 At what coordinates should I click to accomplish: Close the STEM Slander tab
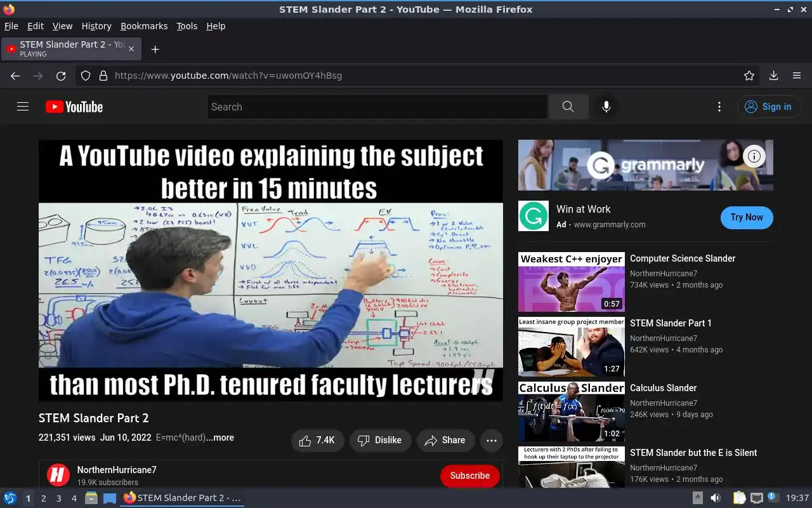pos(131,49)
